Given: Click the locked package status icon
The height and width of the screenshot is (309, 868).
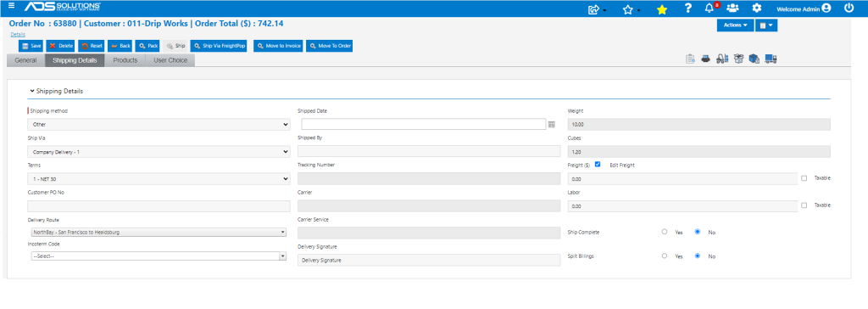Looking at the screenshot, I should pyautogui.click(x=754, y=59).
